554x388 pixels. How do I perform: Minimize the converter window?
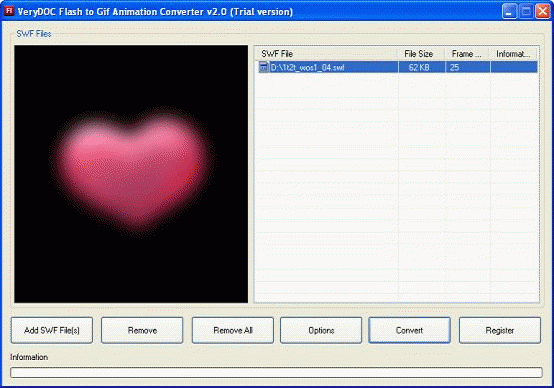(508, 11)
